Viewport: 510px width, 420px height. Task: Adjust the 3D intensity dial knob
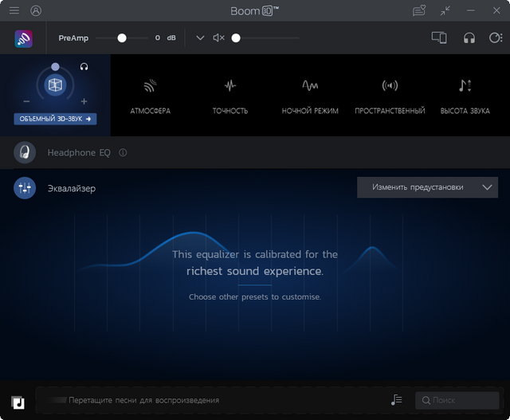pyautogui.click(x=55, y=67)
